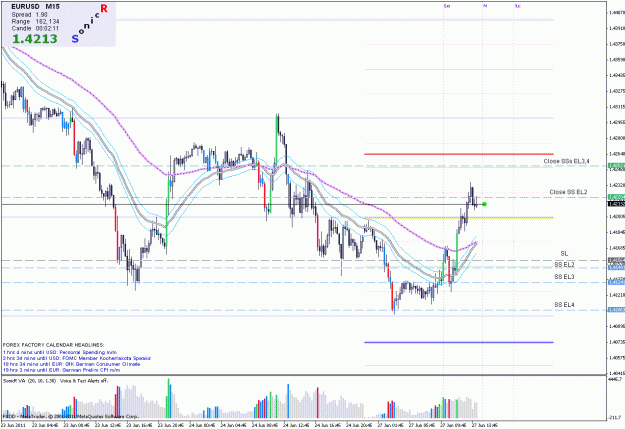The image size is (625, 429).
Task: Click the SonicR logo lettering
Action: point(90,23)
